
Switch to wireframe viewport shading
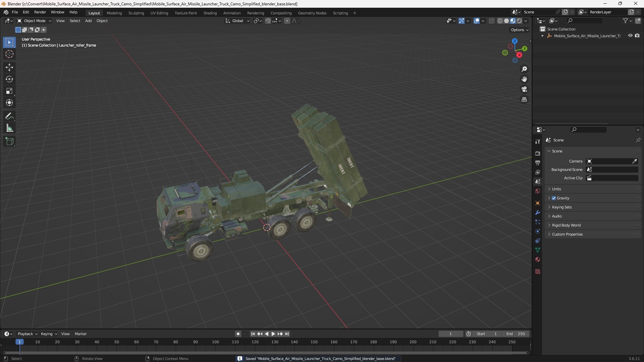tap(500, 21)
